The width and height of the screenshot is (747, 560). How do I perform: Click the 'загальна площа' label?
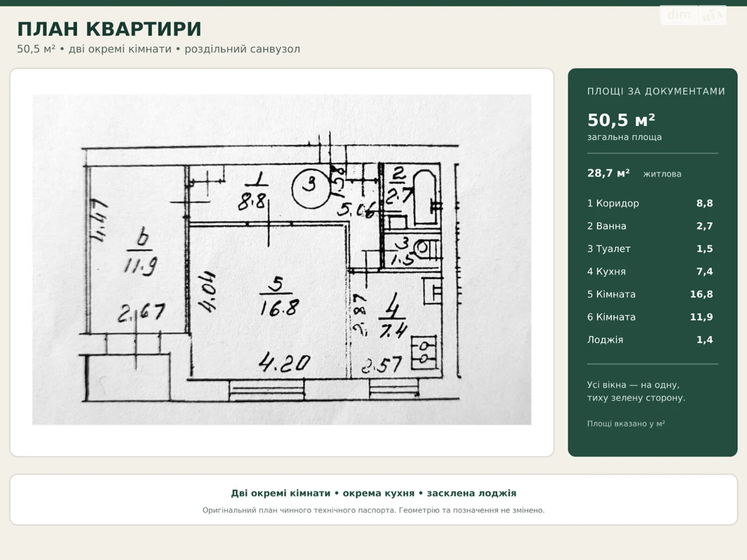[x=624, y=137]
